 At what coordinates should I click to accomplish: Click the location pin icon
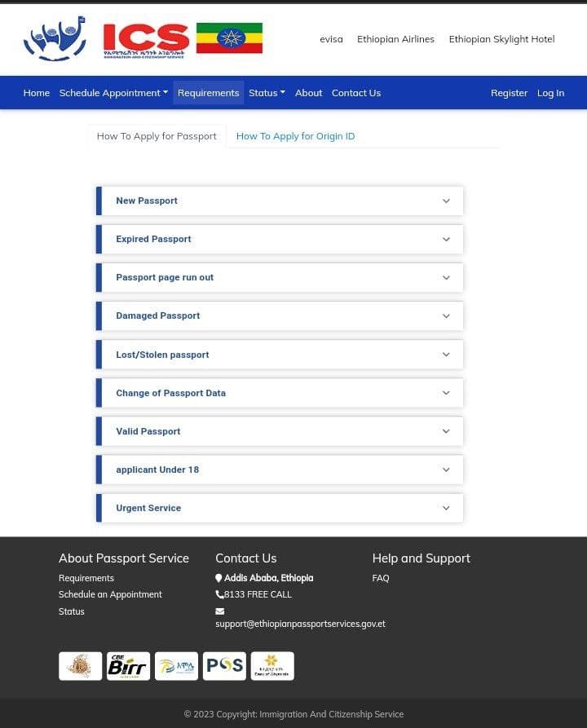(x=218, y=579)
